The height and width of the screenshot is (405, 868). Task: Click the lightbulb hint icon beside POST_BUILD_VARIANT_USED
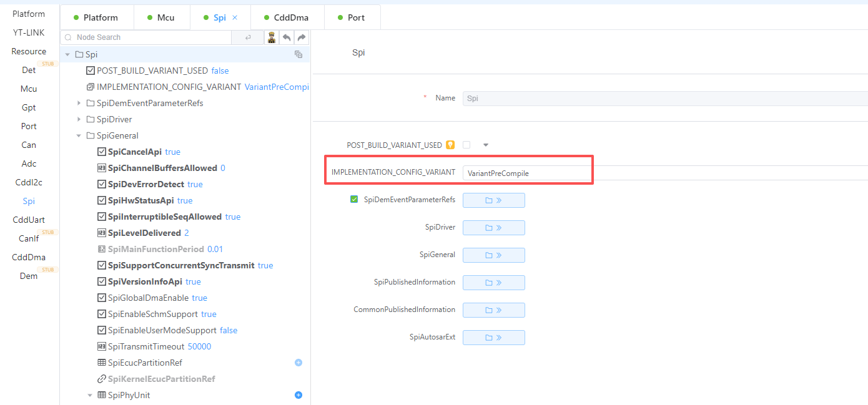450,145
